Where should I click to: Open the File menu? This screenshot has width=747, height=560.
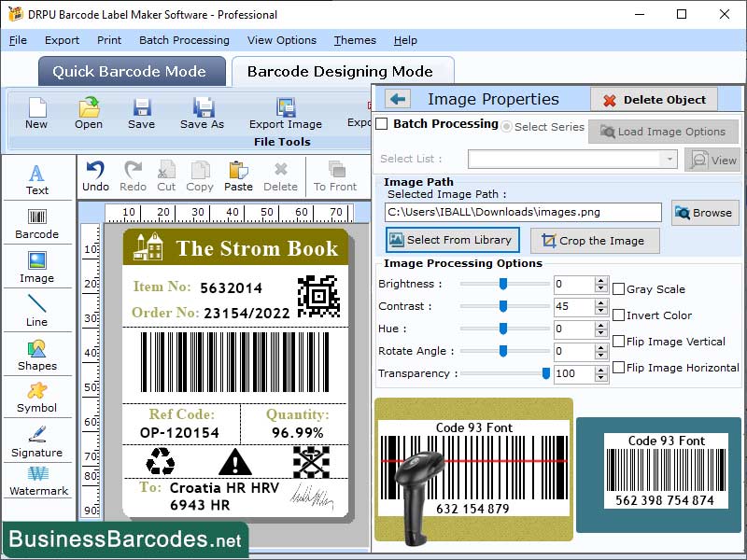click(x=18, y=40)
